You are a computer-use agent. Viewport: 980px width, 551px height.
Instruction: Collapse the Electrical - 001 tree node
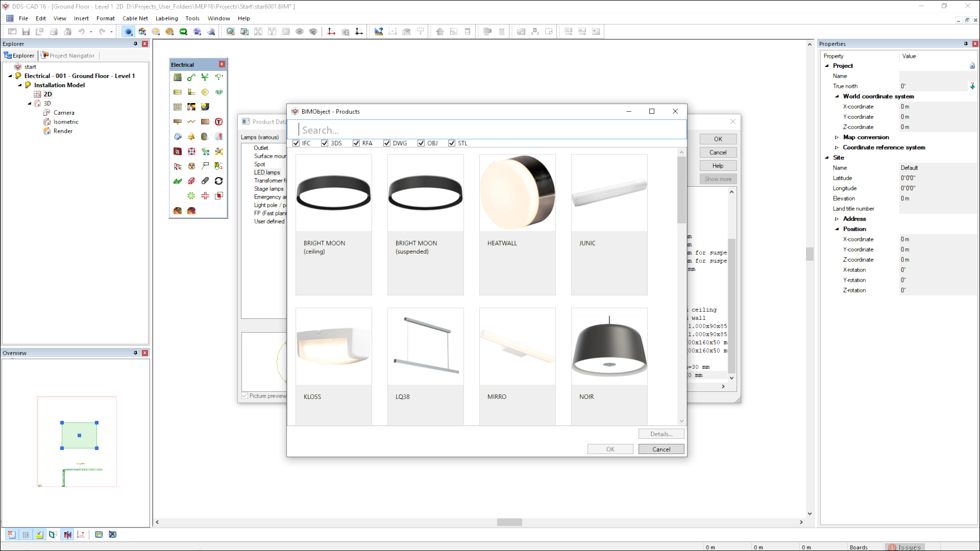(10, 76)
